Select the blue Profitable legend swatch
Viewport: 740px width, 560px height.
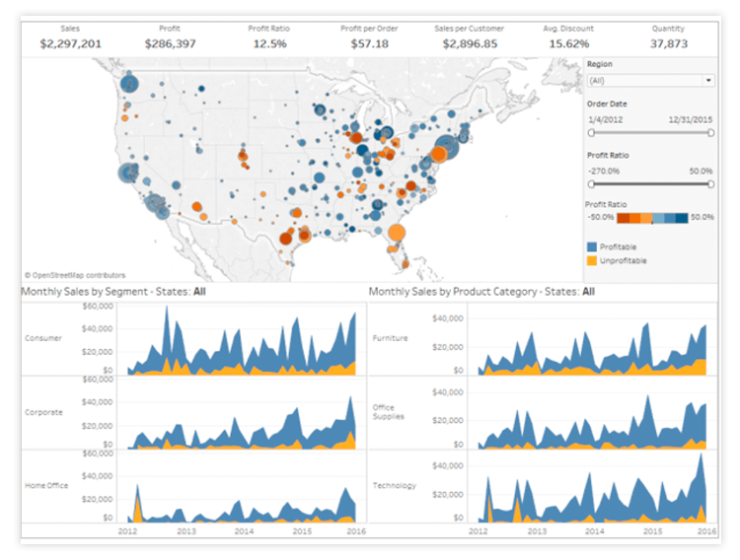click(592, 245)
